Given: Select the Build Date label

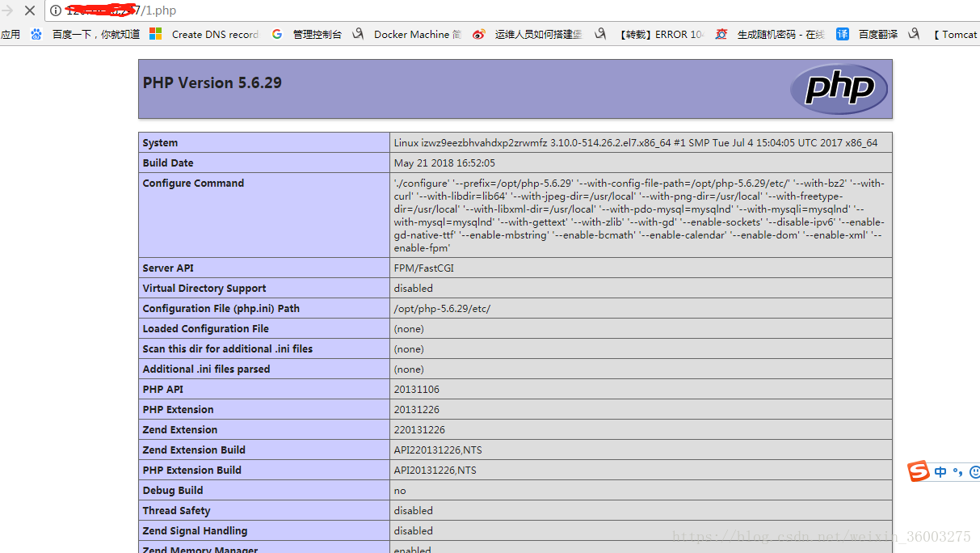Looking at the screenshot, I should coord(168,163).
